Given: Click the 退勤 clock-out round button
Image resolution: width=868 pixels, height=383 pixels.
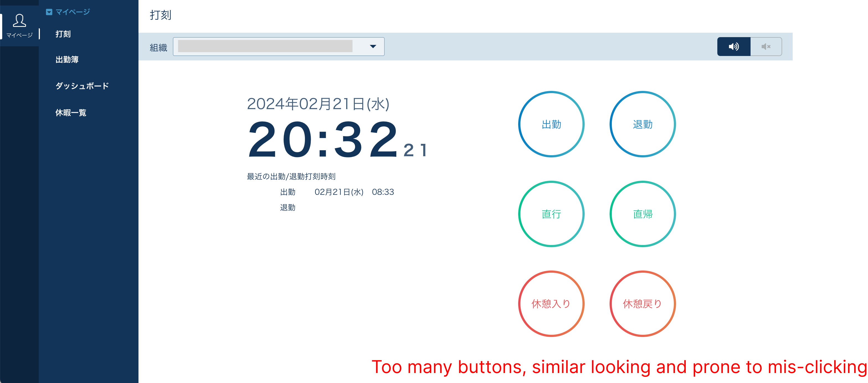Looking at the screenshot, I should [642, 124].
